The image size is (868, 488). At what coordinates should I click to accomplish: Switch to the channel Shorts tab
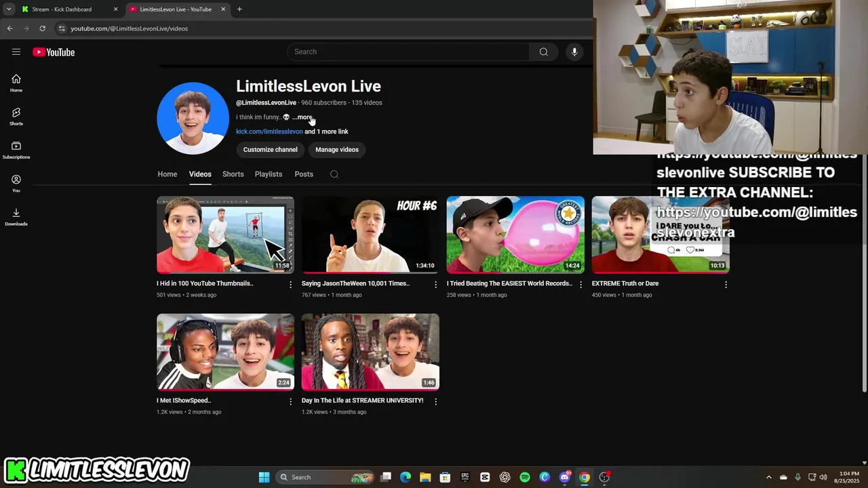tap(233, 174)
